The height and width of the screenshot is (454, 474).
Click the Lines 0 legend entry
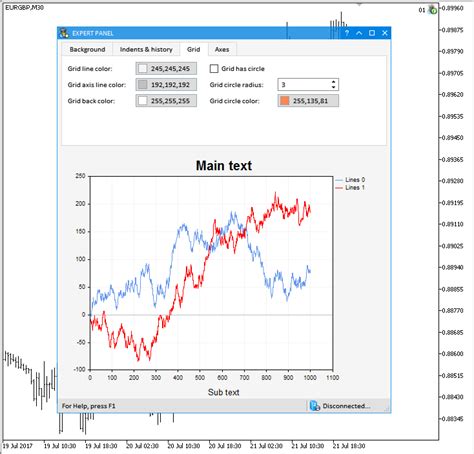(350, 180)
